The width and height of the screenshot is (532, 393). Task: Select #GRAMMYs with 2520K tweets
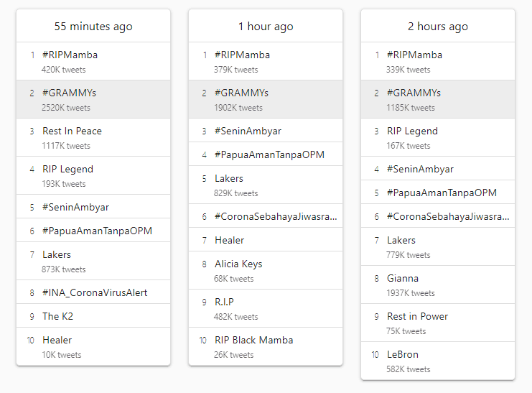click(69, 93)
